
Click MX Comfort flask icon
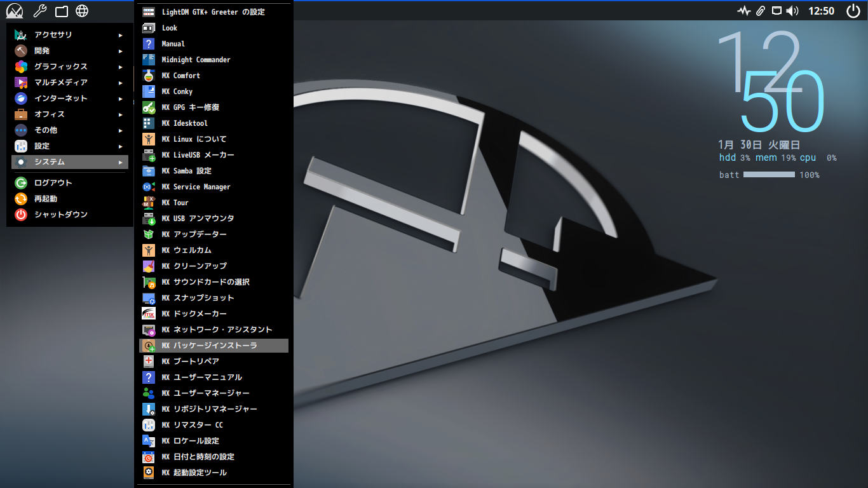tap(149, 76)
